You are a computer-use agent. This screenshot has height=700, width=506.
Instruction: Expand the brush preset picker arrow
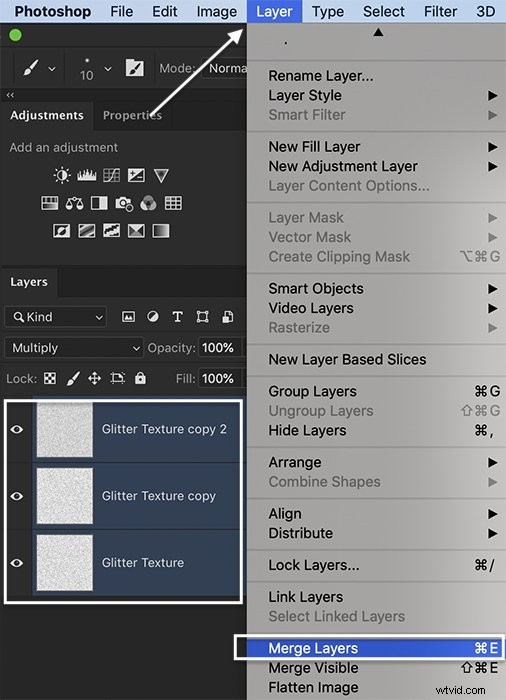[52, 69]
